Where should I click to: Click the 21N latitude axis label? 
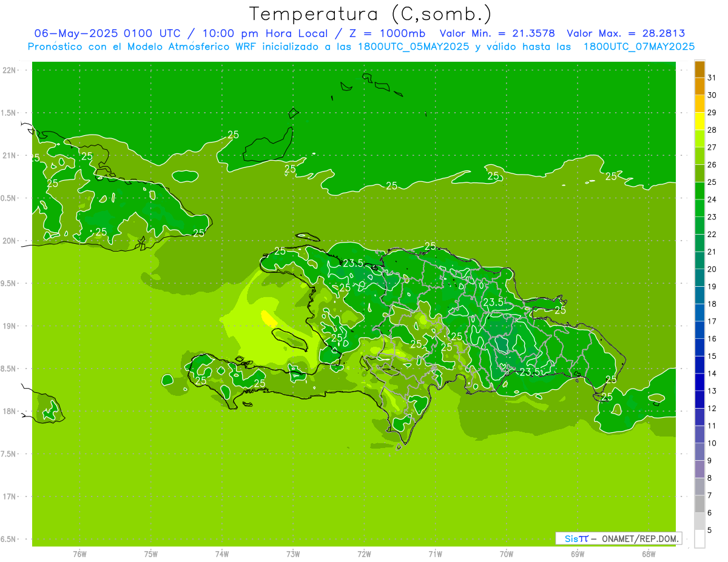pos(9,156)
